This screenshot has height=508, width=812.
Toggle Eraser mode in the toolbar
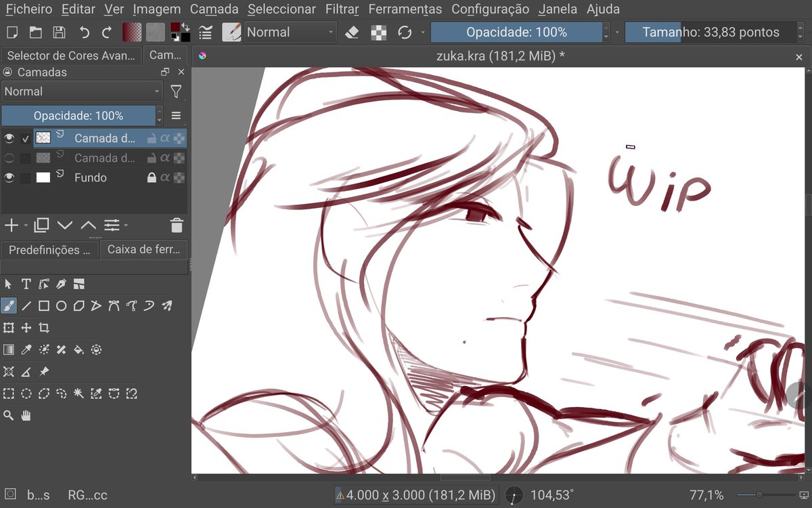pyautogui.click(x=351, y=32)
